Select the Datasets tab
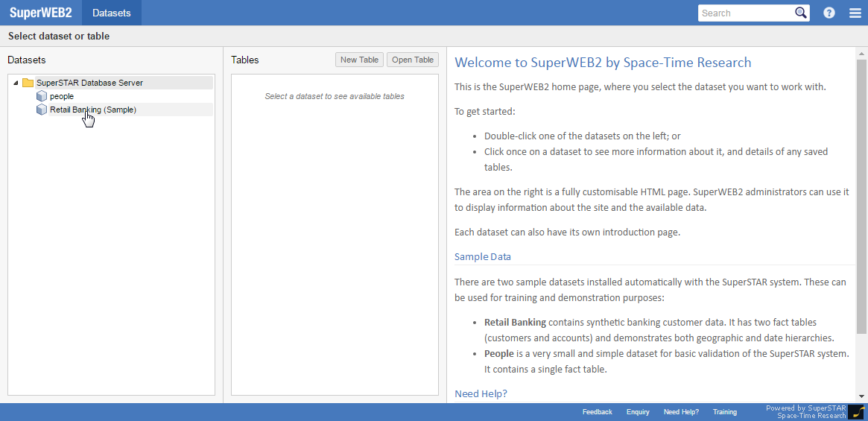Image resolution: width=868 pixels, height=421 pixels. 111,13
